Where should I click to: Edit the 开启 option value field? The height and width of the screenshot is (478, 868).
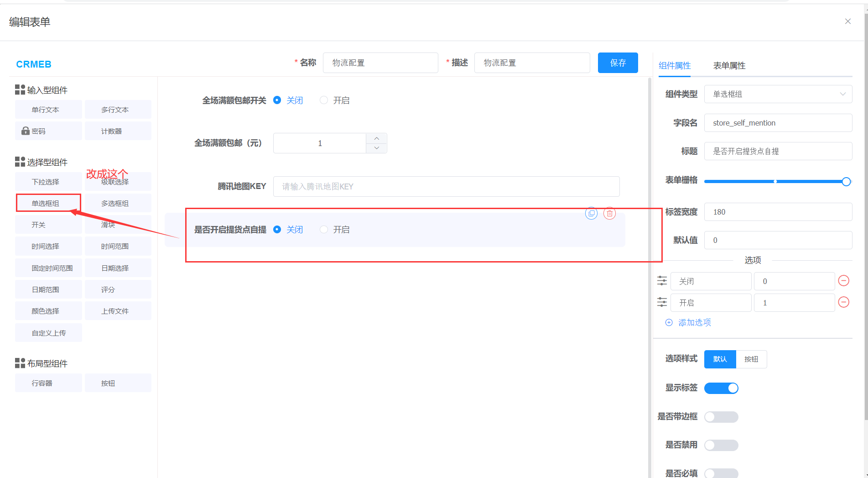pos(794,303)
